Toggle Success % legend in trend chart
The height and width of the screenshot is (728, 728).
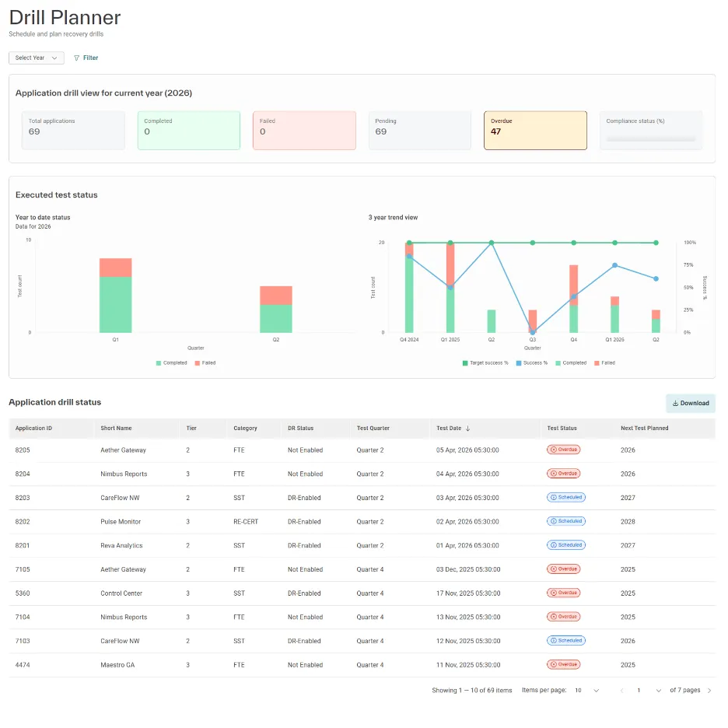[x=531, y=363]
